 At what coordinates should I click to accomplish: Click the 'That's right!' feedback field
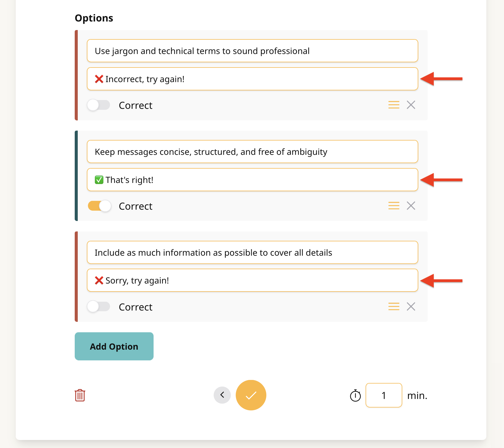coord(253,180)
